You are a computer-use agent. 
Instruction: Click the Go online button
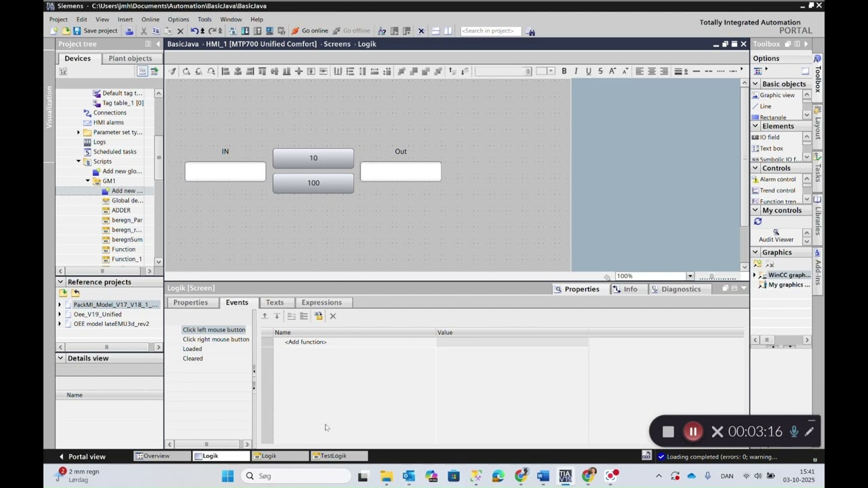tap(310, 30)
